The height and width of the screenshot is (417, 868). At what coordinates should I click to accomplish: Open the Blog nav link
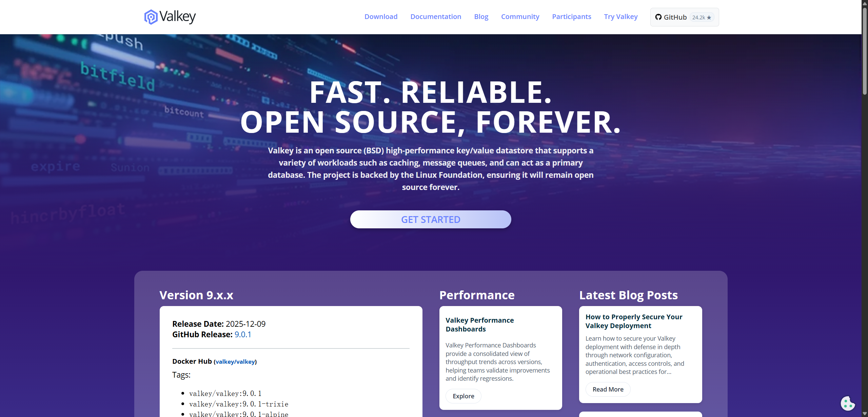click(481, 17)
